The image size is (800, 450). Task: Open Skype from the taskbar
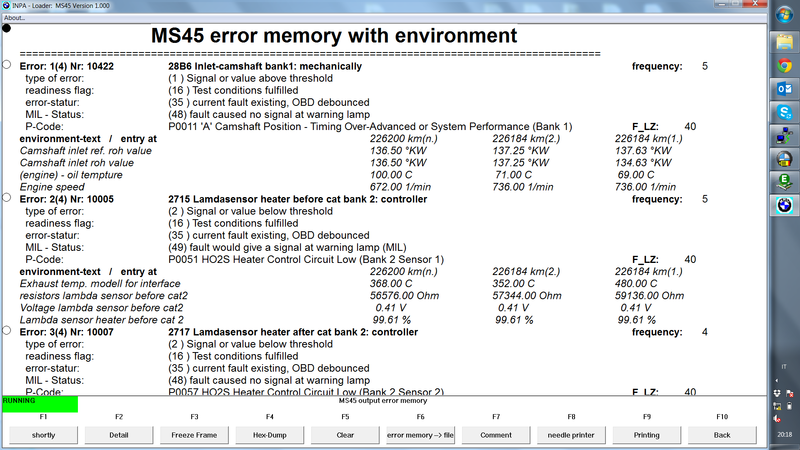784,112
